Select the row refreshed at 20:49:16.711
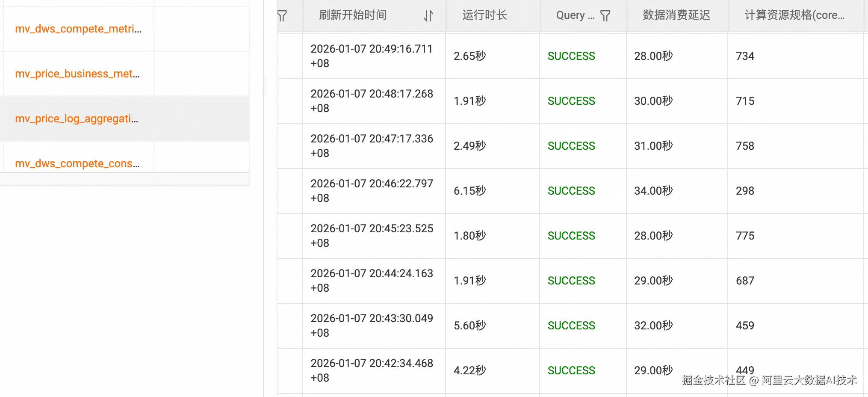The height and width of the screenshot is (397, 868). point(372,56)
